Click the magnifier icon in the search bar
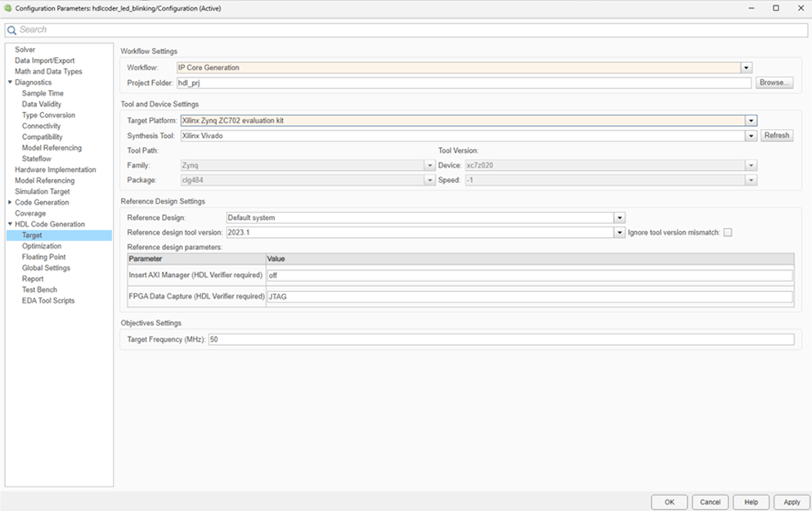The width and height of the screenshot is (812, 511). 11,29
